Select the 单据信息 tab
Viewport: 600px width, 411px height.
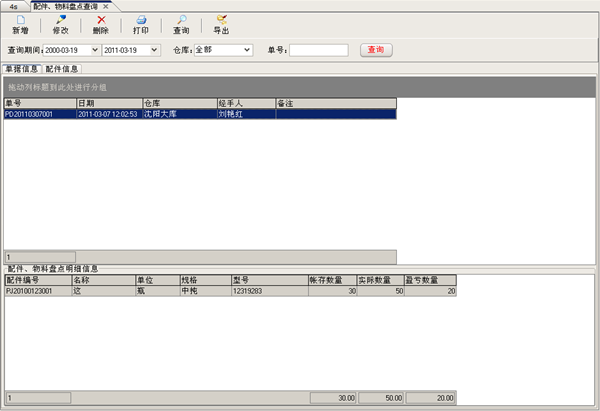click(x=22, y=69)
